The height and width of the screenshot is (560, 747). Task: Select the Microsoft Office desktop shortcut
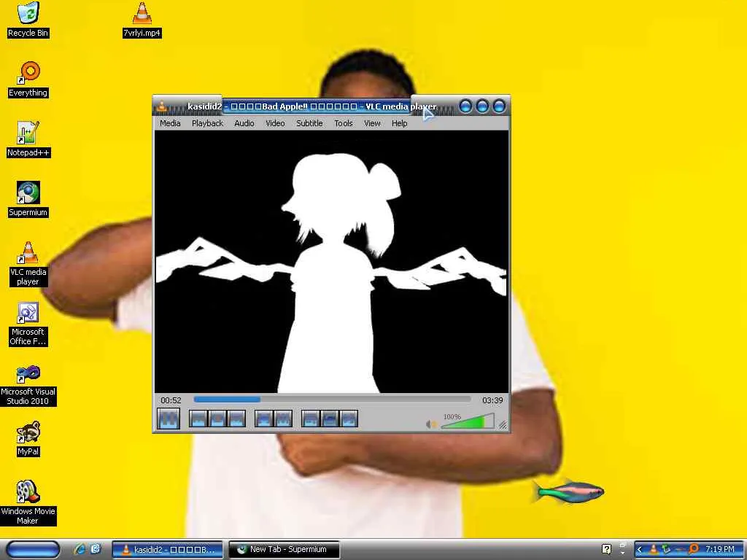(28, 324)
